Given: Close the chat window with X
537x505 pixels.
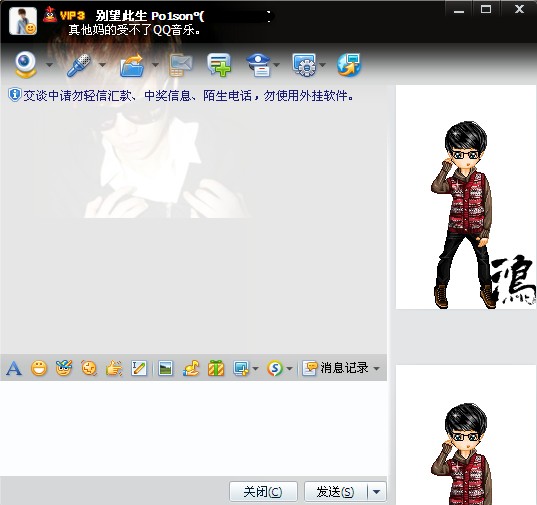Looking at the screenshot, I should tap(519, 10).
